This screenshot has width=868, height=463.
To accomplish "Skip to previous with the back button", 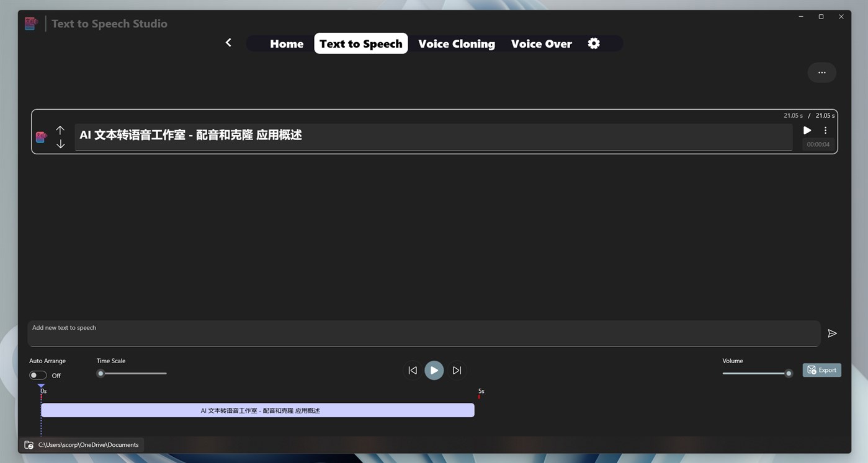I will click(413, 370).
